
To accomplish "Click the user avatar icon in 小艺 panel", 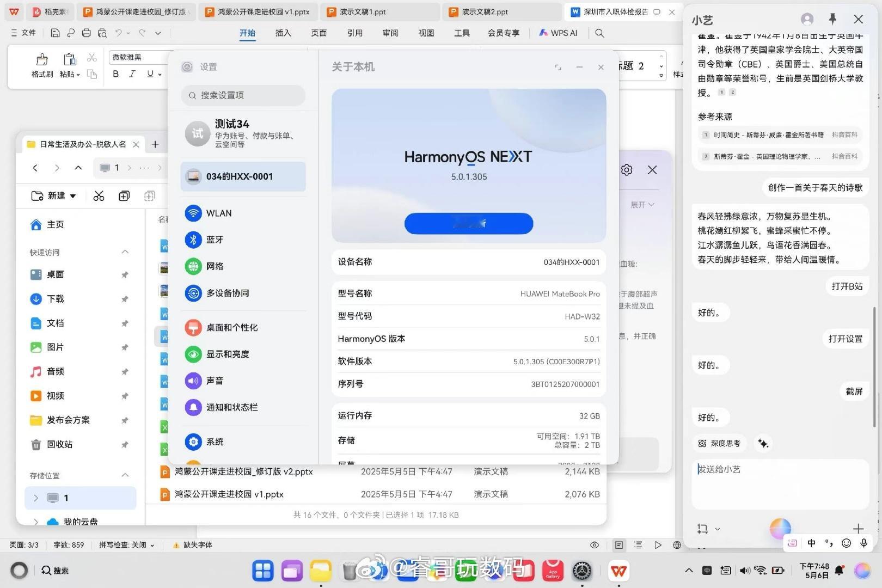I will tap(807, 20).
